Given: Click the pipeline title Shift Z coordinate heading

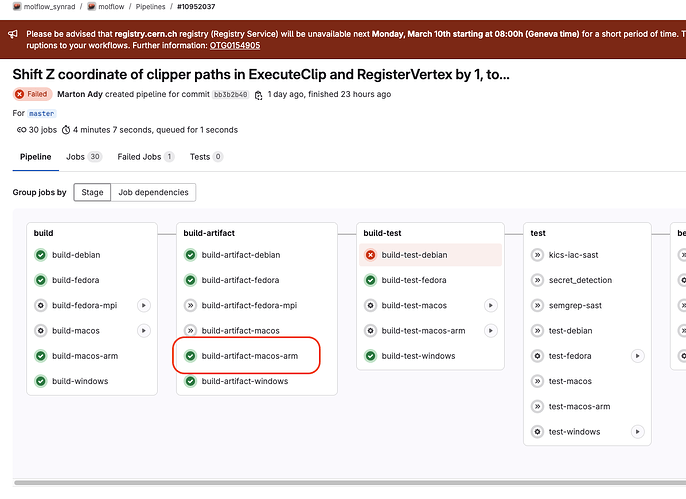Looking at the screenshot, I should pos(261,74).
